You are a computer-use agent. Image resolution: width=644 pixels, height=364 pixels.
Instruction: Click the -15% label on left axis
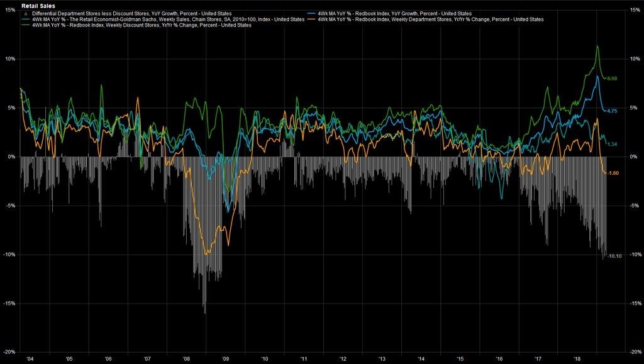coord(10,303)
